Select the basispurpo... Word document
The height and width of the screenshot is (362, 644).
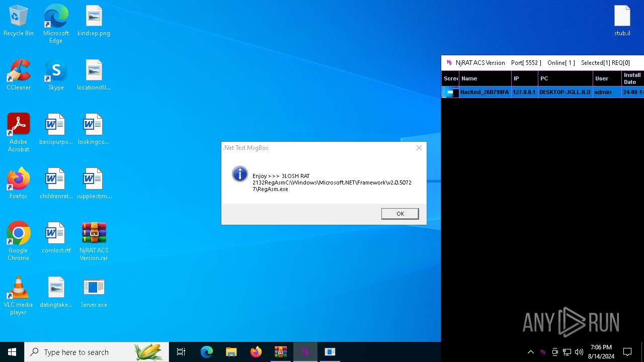56,129
